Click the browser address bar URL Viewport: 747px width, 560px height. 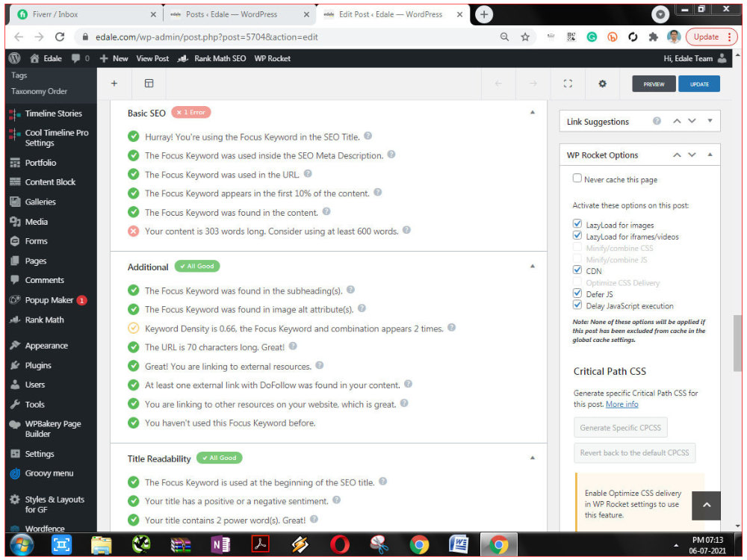[x=207, y=37]
